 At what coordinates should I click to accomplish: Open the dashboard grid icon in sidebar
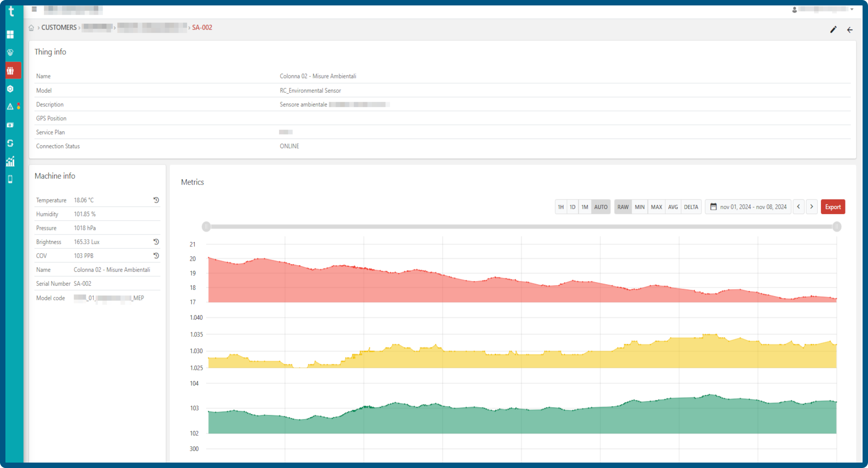10,34
